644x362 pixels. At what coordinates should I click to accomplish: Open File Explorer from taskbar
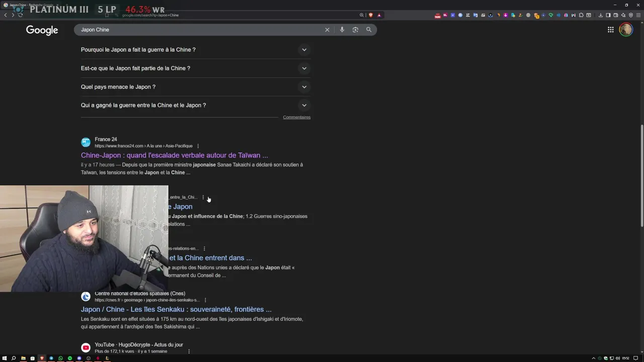click(x=23, y=358)
